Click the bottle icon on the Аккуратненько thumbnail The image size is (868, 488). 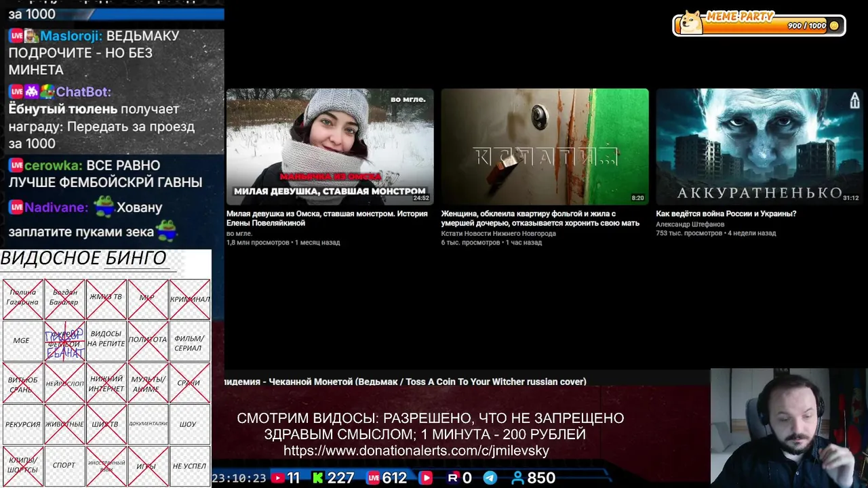coord(854,100)
